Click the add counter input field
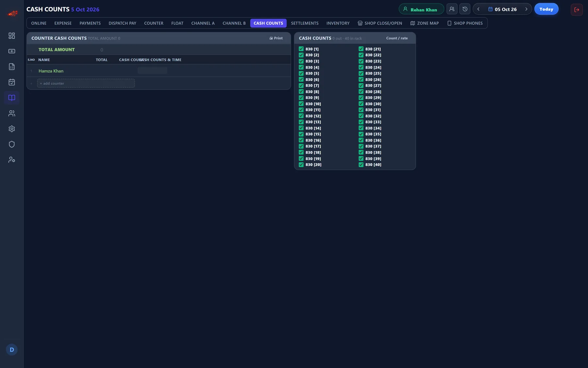Viewport: 588px width, 368px height. (x=86, y=83)
